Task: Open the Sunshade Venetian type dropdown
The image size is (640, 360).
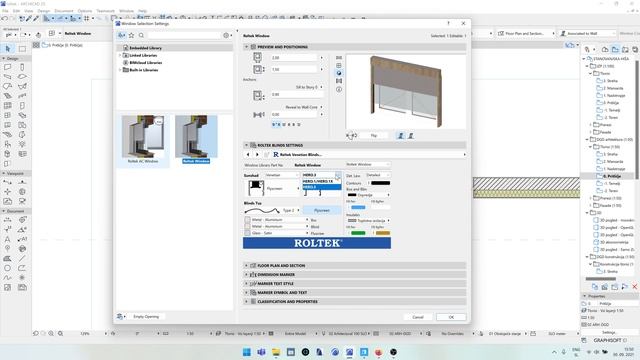Action: tap(282, 175)
